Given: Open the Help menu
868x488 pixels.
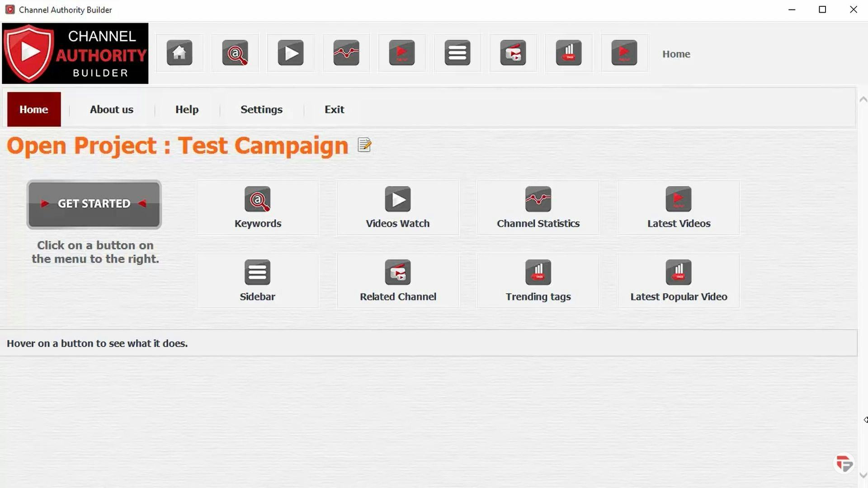Looking at the screenshot, I should 187,109.
